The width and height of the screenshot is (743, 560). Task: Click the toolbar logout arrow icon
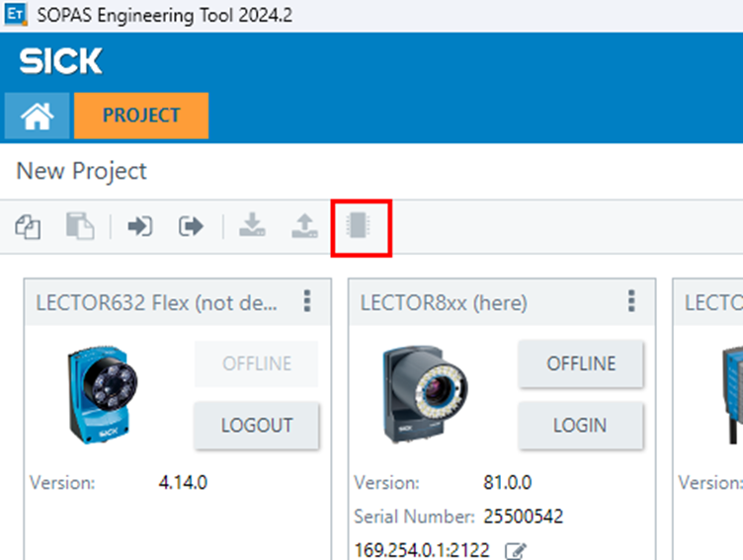coord(190,227)
